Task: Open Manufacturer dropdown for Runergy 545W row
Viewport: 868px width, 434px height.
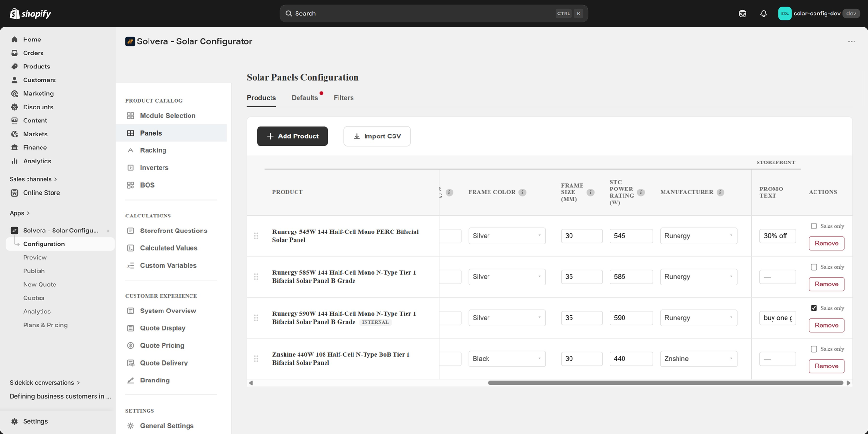Action: pos(698,236)
